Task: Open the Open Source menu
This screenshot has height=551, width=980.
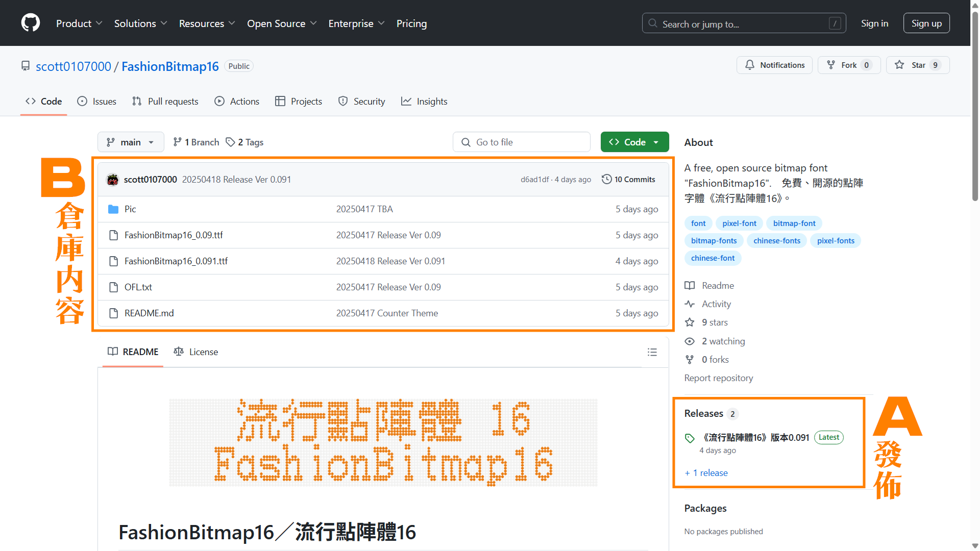Action: coord(282,23)
